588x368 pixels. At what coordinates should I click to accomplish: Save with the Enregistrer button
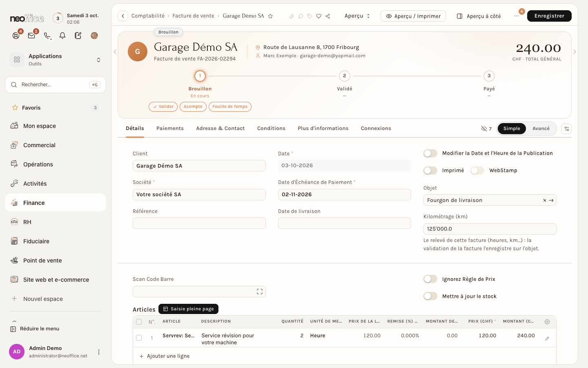[549, 16]
